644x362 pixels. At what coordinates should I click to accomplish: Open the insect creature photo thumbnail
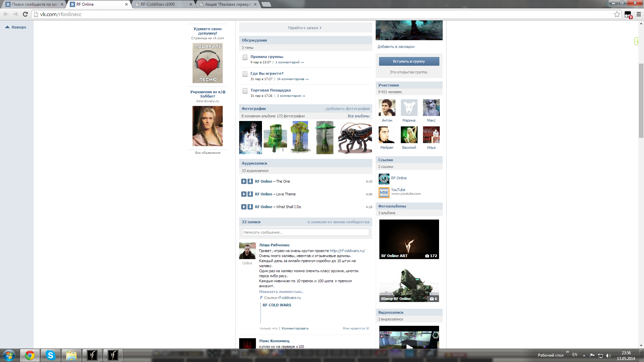tap(355, 137)
